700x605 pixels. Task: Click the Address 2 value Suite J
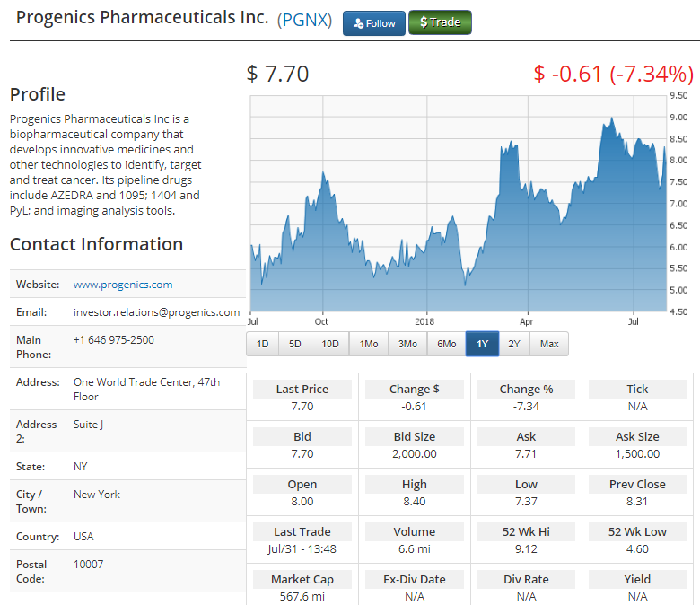pos(88,425)
